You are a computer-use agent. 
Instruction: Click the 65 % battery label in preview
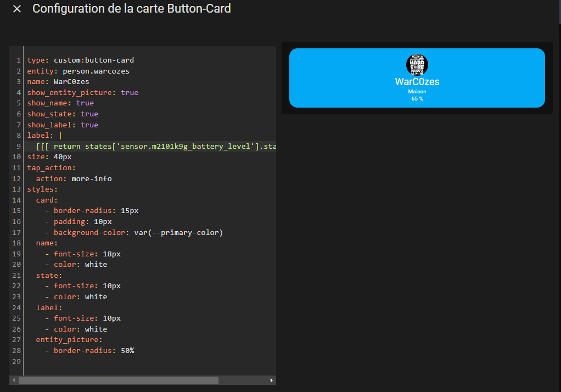click(417, 99)
